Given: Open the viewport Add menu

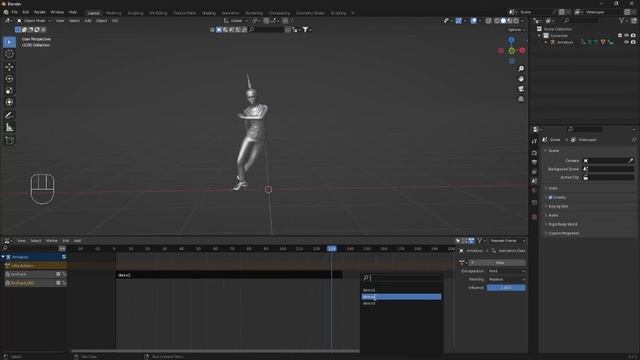Looking at the screenshot, I should coord(88,20).
